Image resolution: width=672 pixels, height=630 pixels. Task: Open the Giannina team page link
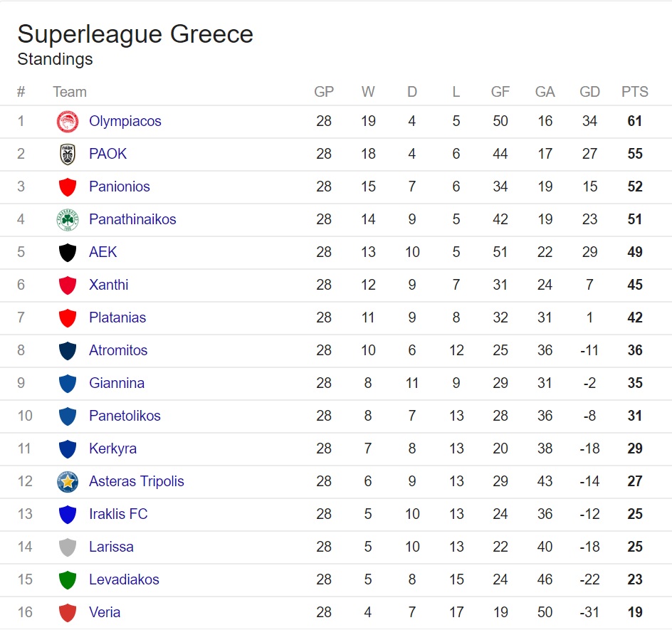pos(117,383)
